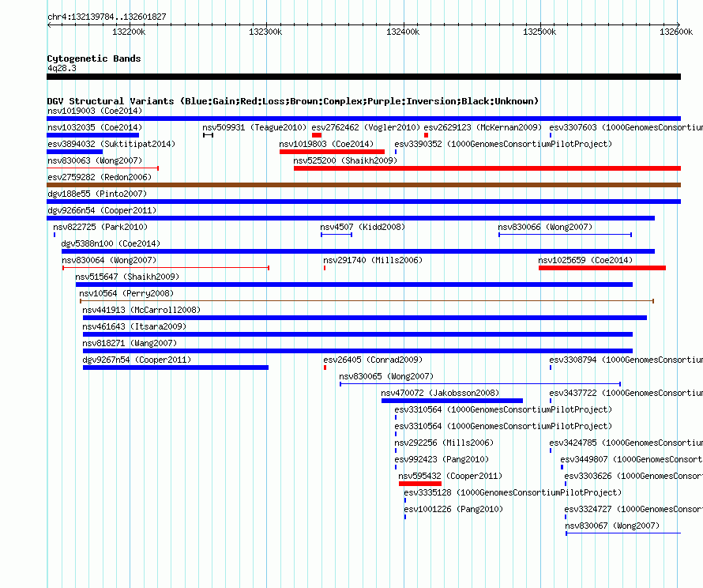703x588 pixels.
Task: Click esv1001226 (Pang2010) label
Action: (x=453, y=509)
